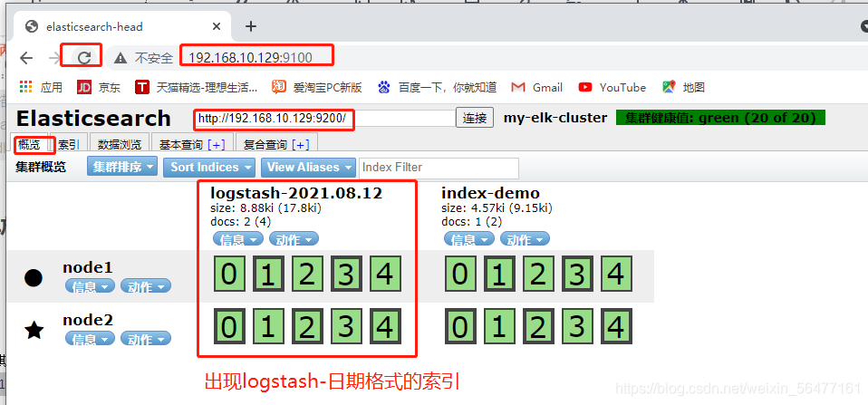Screen dimensions: 868x405
Task: Click node1's logstash shard 2
Action: (307, 274)
